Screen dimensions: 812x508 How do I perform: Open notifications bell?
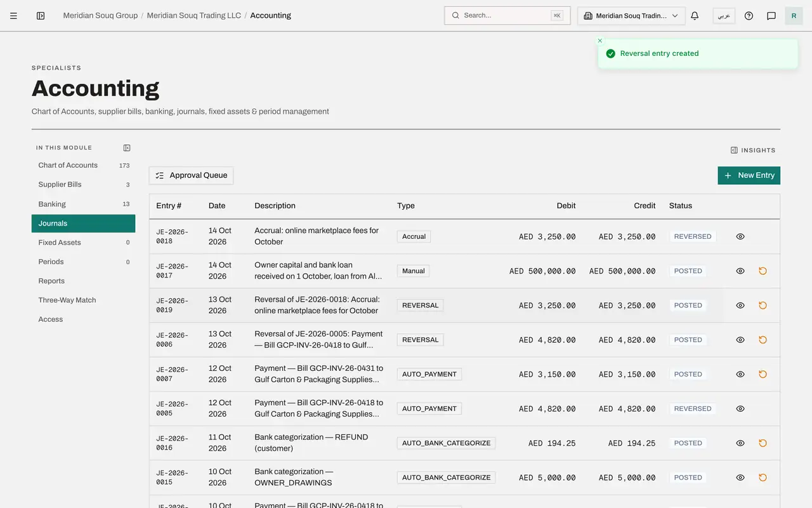tap(695, 16)
